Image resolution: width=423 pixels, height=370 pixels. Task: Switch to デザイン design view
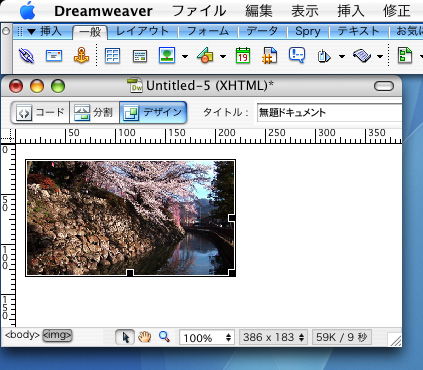153,112
